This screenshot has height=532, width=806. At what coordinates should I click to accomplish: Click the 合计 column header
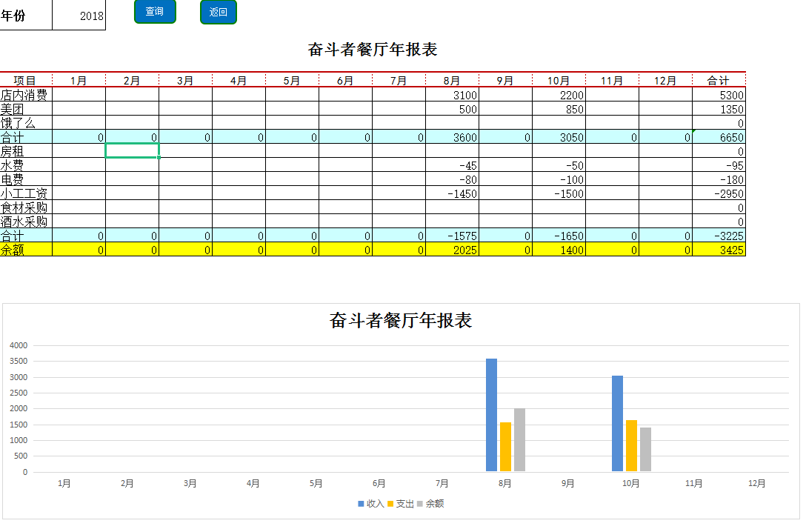click(x=718, y=80)
